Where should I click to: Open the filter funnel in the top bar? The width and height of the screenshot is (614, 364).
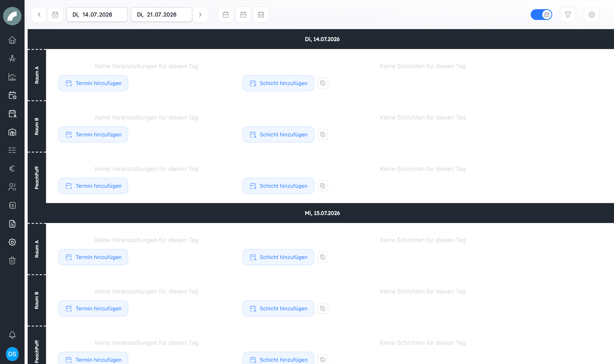click(x=568, y=15)
